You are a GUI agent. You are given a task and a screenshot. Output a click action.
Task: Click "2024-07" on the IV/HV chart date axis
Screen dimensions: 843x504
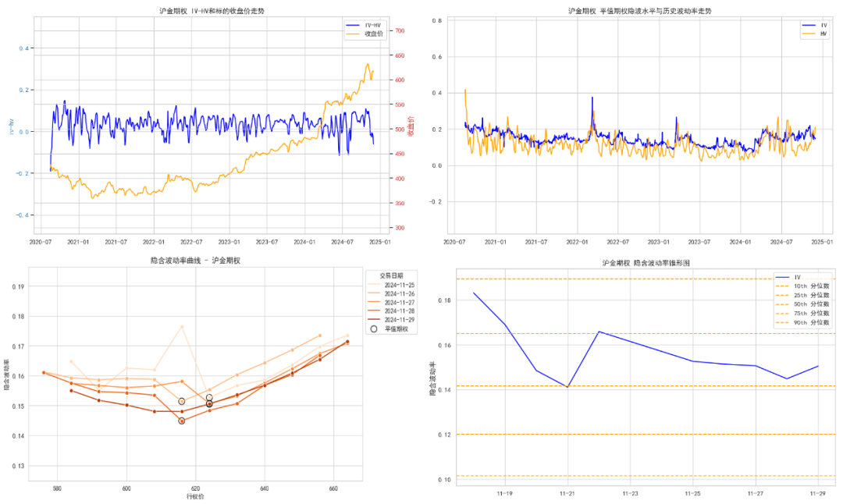click(x=781, y=243)
